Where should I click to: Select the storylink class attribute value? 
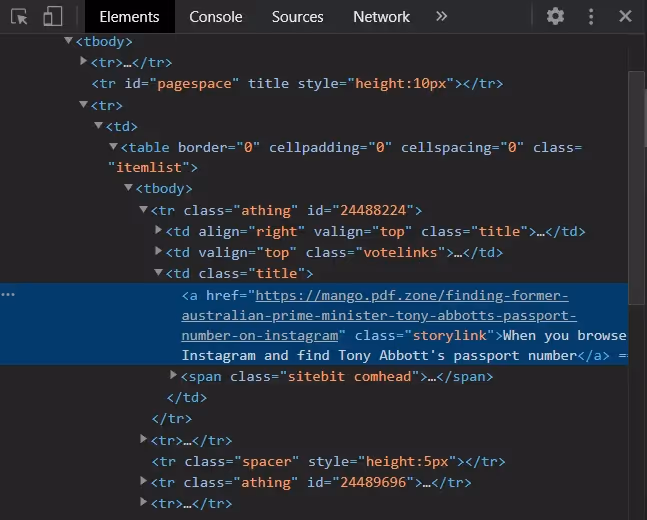click(x=449, y=336)
